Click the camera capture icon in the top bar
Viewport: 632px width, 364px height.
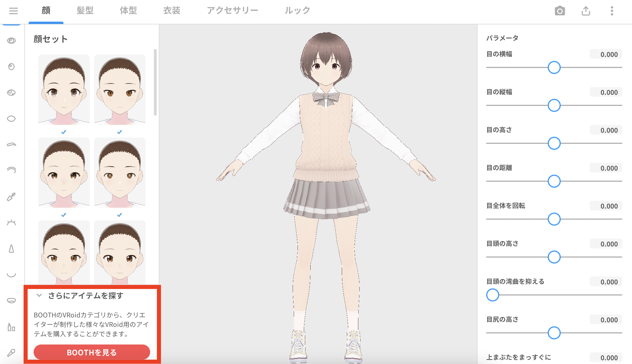[x=560, y=11]
